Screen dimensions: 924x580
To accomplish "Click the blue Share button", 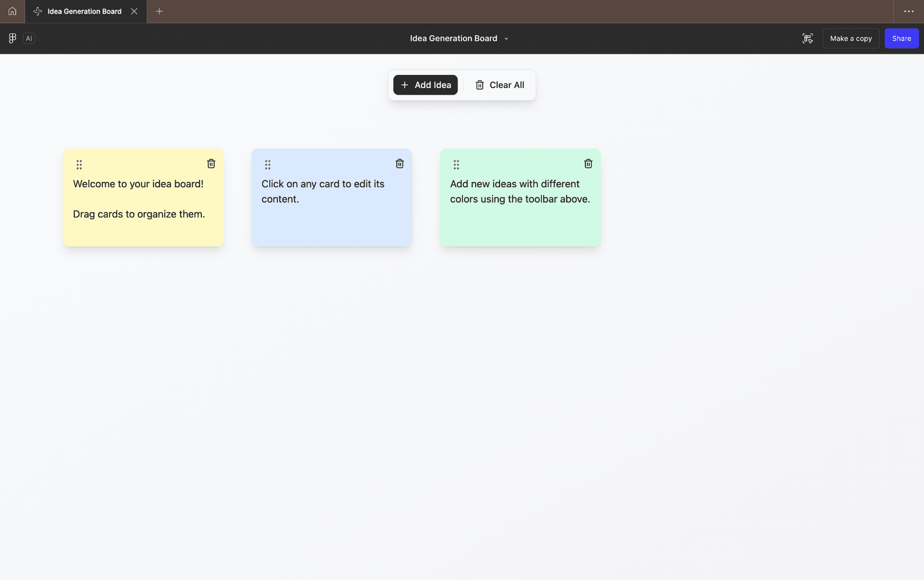I will click(901, 38).
